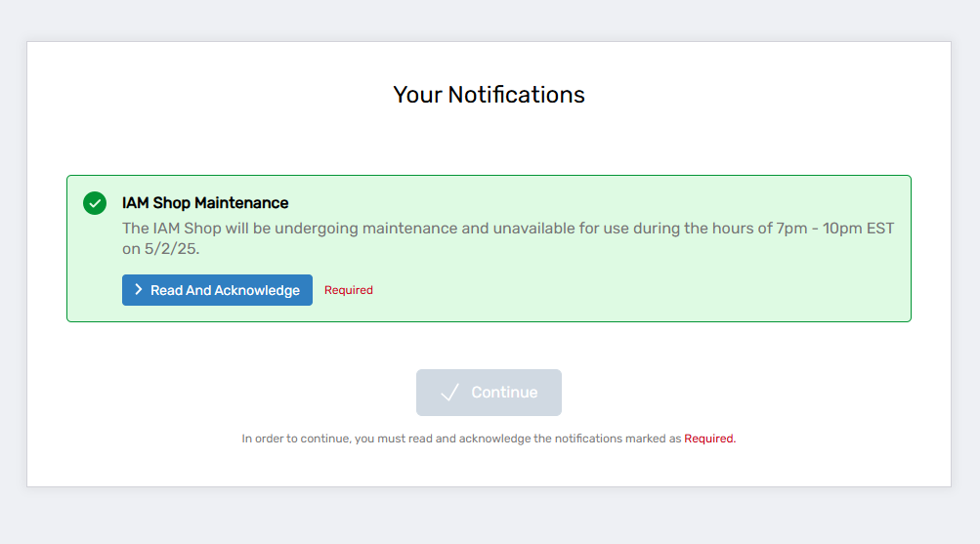Click the Your Notifications heading
Viewport: 980px width, 544px height.
coord(489,95)
